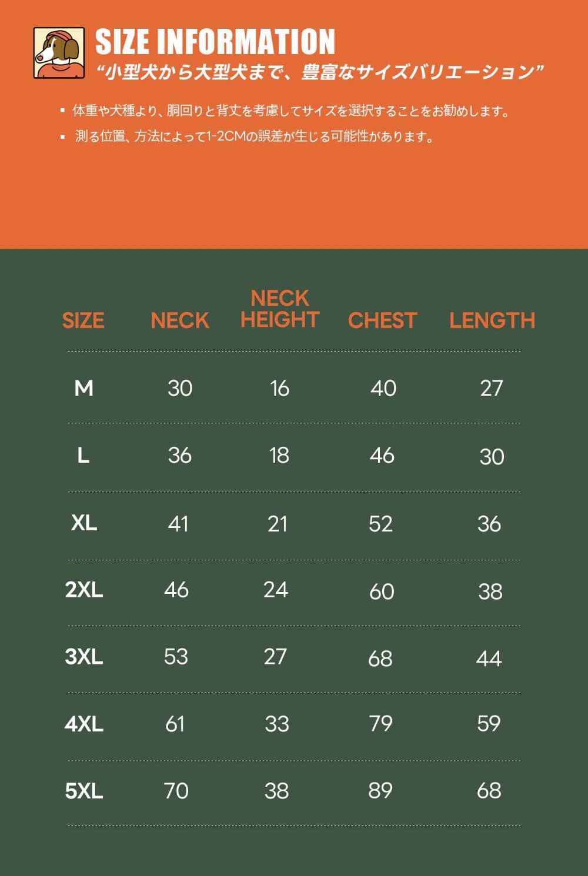
Task: Select the CHEST column header
Action: pyautogui.click(x=382, y=320)
